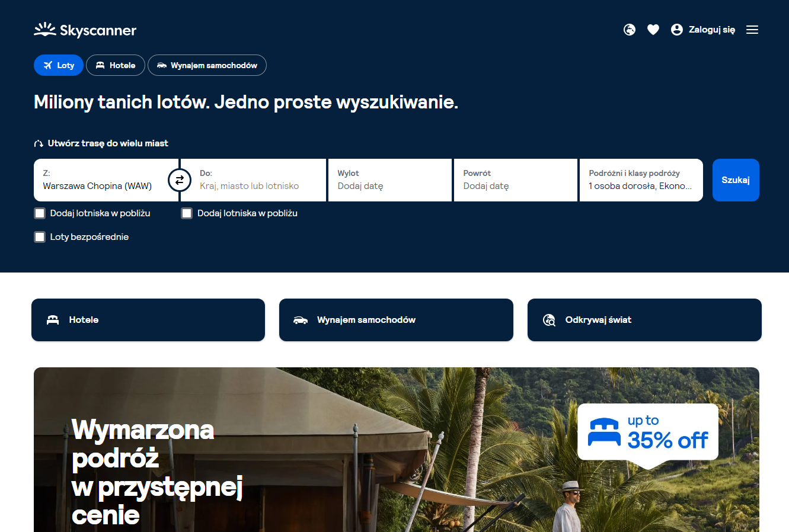
Task: Switch to the Hotele tab
Action: coord(116,65)
